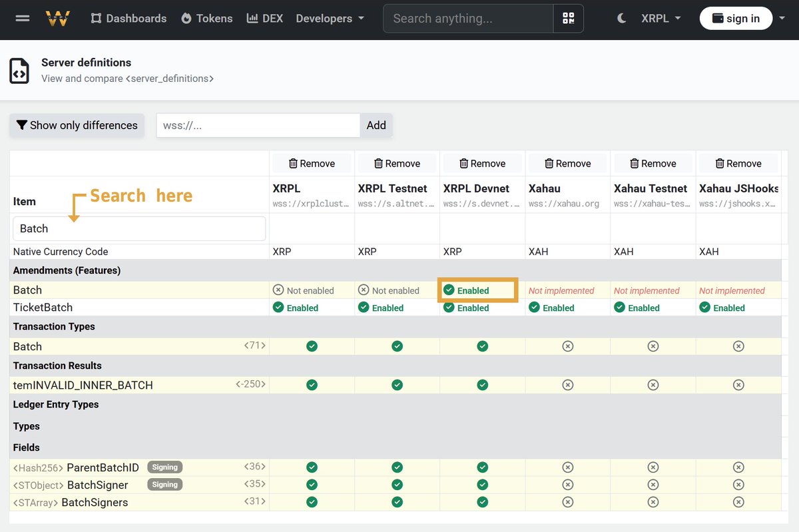799x532 pixels.
Task: Remove the XRPL Testnet column
Action: pyautogui.click(x=398, y=164)
